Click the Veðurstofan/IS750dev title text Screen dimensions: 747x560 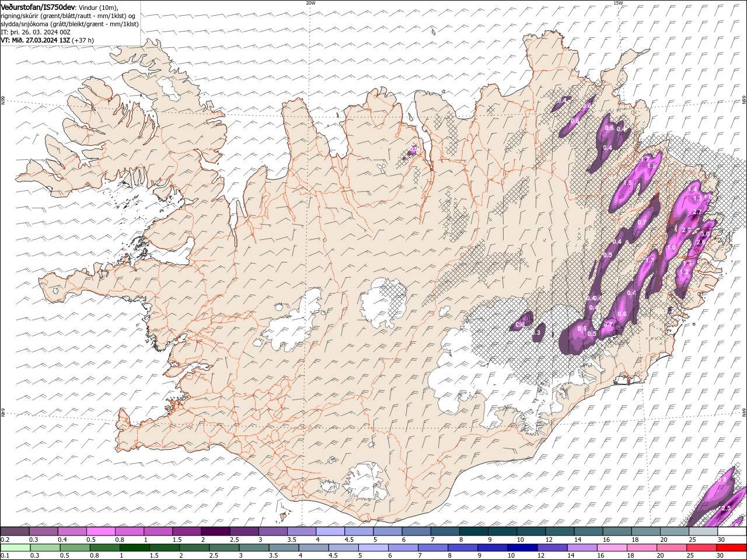click(38, 6)
